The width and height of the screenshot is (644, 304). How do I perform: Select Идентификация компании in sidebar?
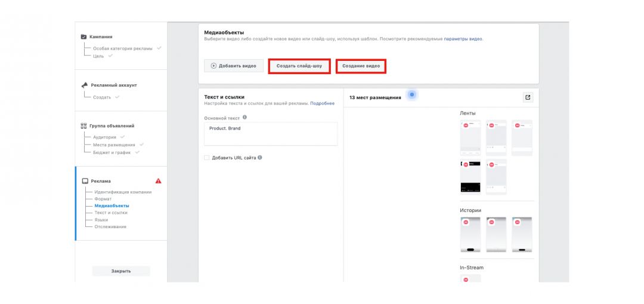pyautogui.click(x=123, y=192)
